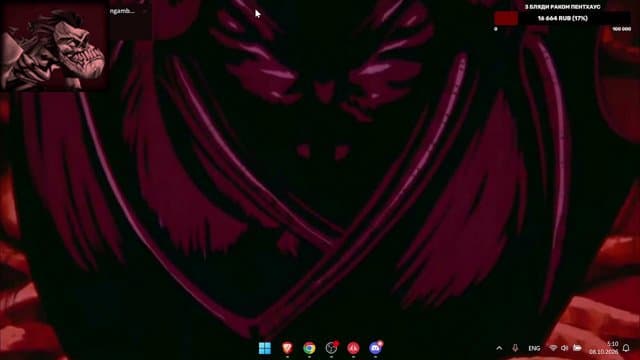The width and height of the screenshot is (640, 360).
Task: Open OBS Studio from the taskbar
Action: point(331,348)
